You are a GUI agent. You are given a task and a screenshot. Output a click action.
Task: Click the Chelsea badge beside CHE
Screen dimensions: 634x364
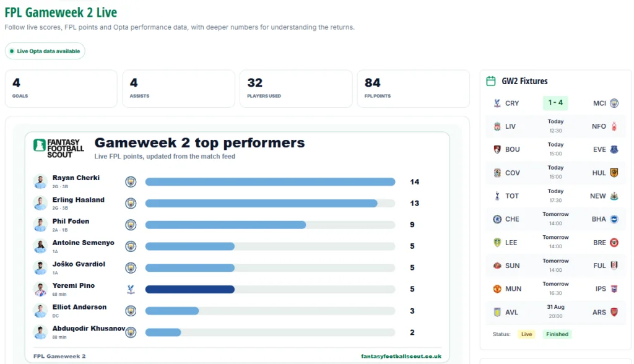pos(497,219)
